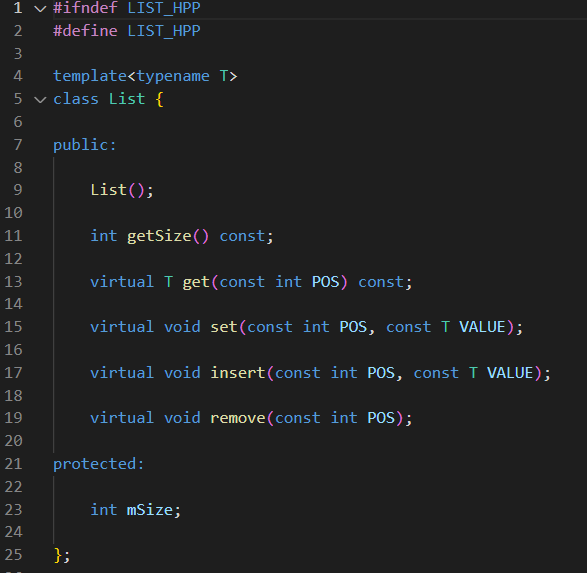
Task: Click line number 13 in the gutter
Action: coord(13,282)
